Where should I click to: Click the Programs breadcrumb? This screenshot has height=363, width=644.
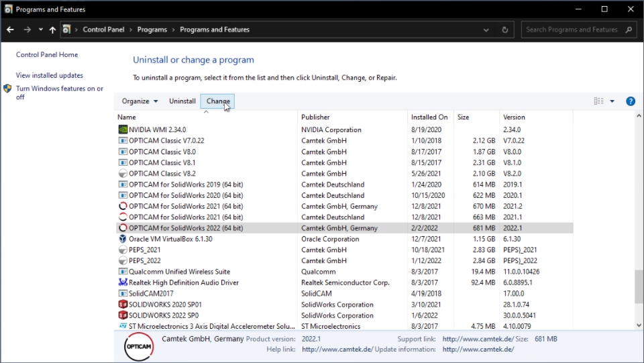(x=152, y=30)
